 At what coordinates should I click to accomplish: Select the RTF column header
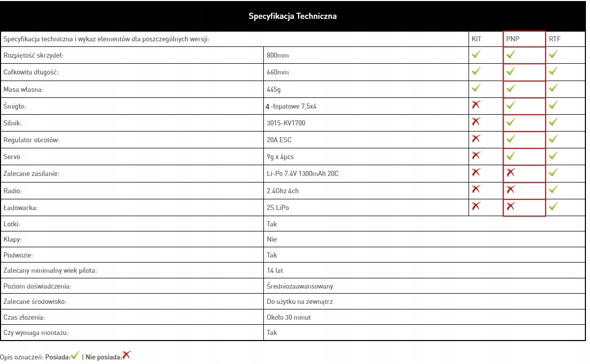pos(555,39)
